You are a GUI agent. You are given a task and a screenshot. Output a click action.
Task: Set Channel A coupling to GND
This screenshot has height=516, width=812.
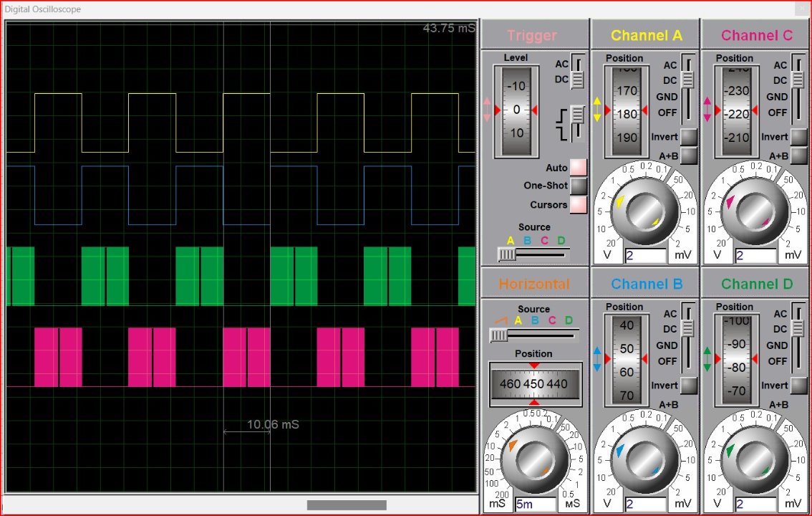point(667,96)
